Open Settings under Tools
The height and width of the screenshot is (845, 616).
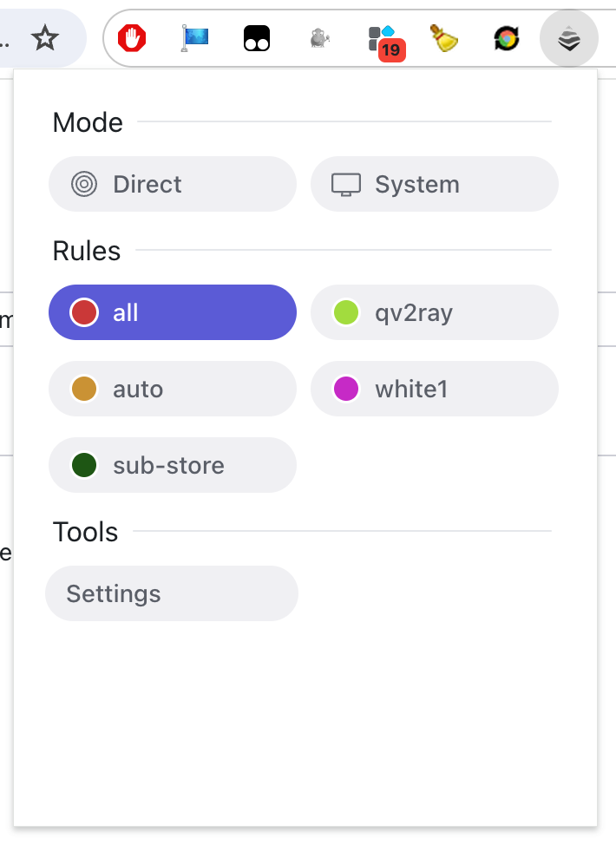pyautogui.click(x=172, y=594)
